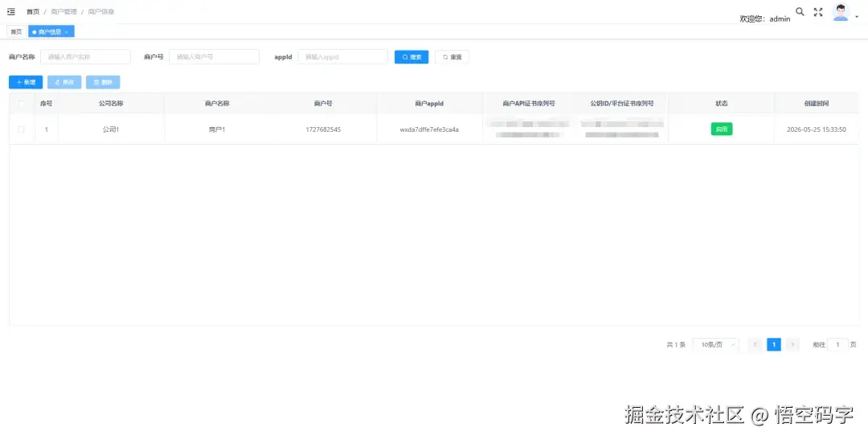The height and width of the screenshot is (440, 868).
Task: Click 商户管理 in the breadcrumb
Action: (63, 11)
